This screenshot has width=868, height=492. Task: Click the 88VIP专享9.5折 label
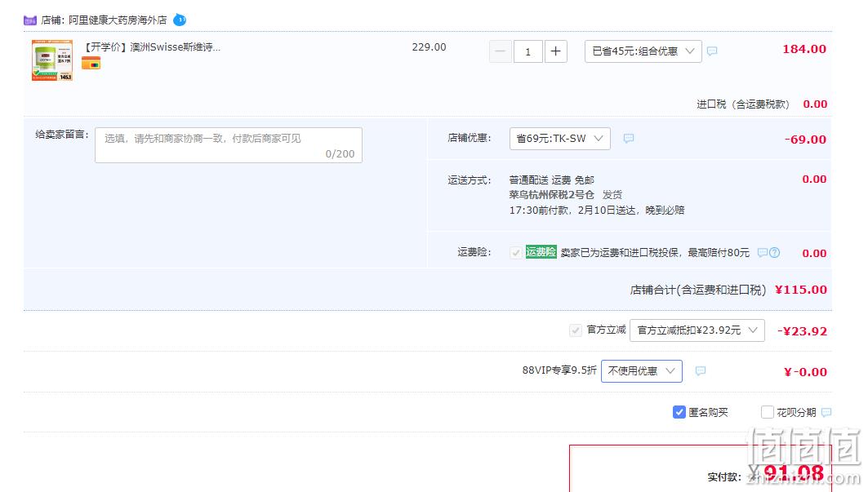click(x=559, y=370)
